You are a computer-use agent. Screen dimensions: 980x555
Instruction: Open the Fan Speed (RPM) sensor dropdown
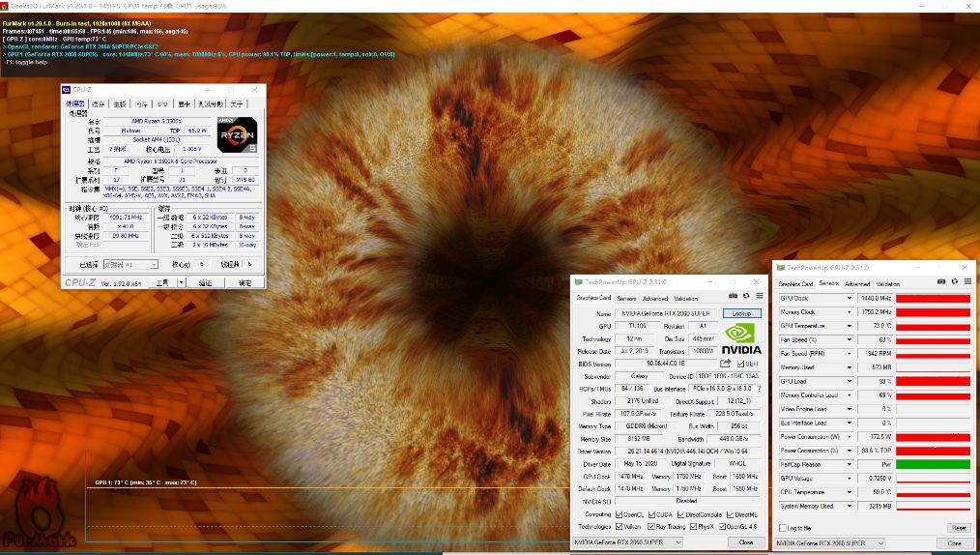click(849, 353)
